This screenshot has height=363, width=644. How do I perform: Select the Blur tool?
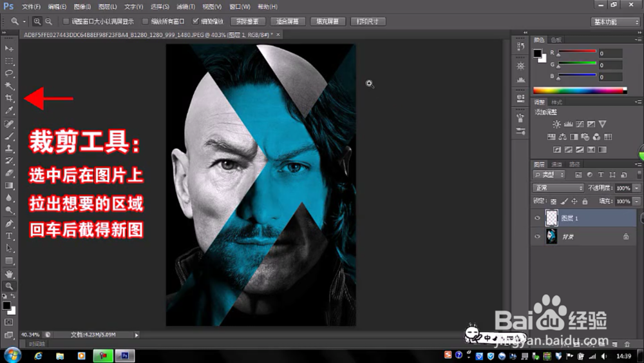pos(9,198)
